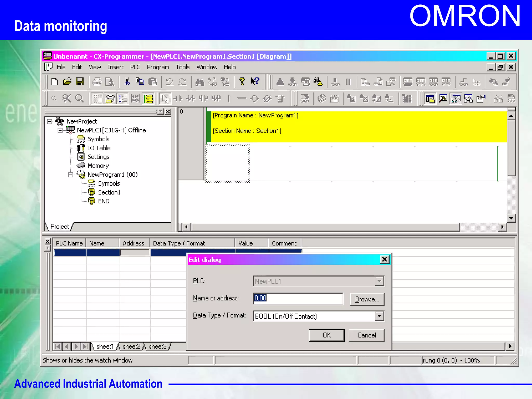Click the Open folder toolbar icon
532x399 pixels.
67,82
